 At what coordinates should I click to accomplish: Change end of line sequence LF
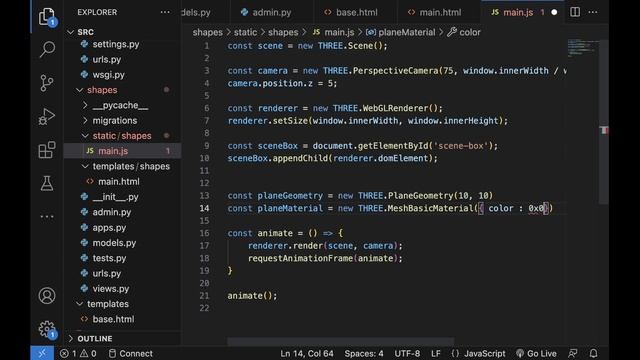click(436, 353)
